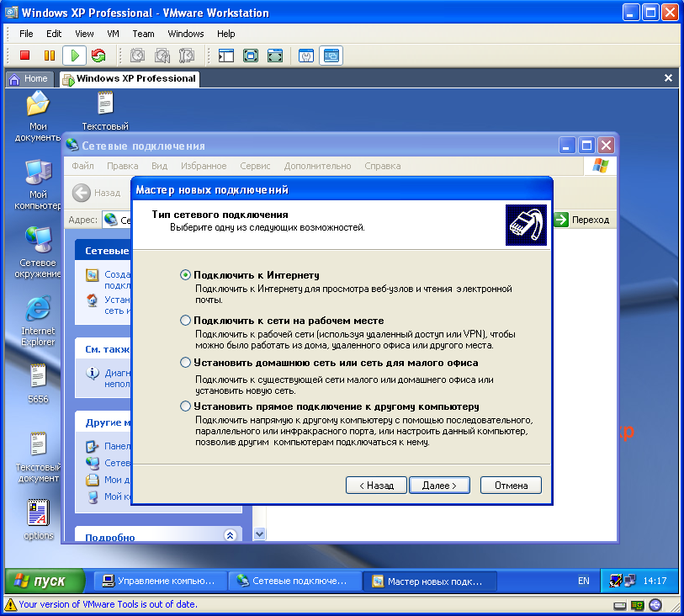Open the Правка menu in Сетевые подключения
The width and height of the screenshot is (684, 616).
point(123,166)
